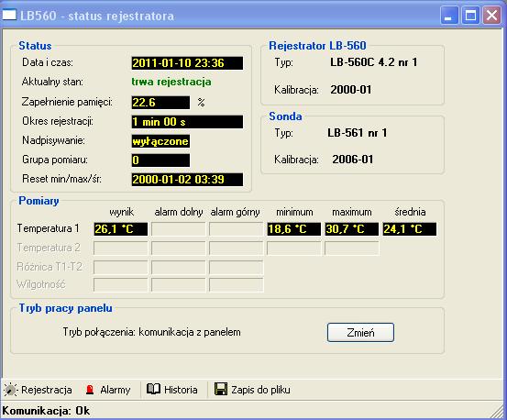Click the reset time 2000-01-02 03:39
Viewport: 507px width, 420px height.
point(187,180)
